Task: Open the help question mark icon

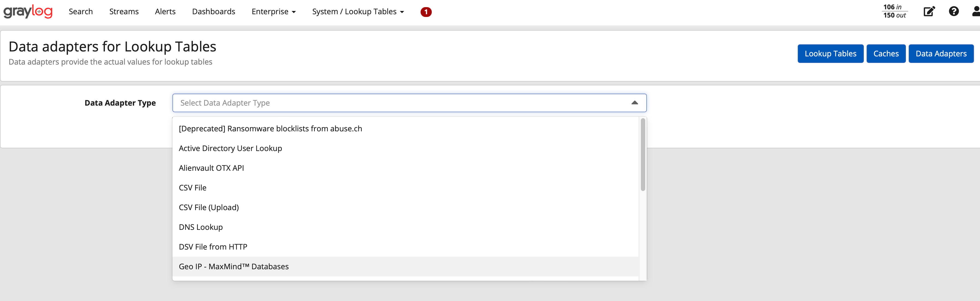Action: coord(954,11)
